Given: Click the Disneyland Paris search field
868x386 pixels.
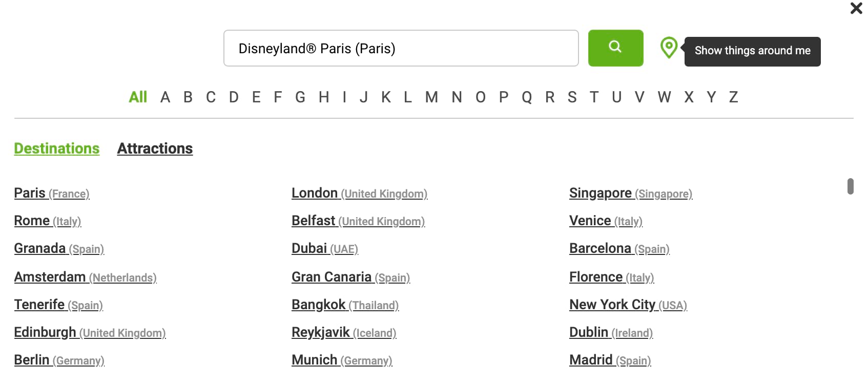Looking at the screenshot, I should coord(401,48).
